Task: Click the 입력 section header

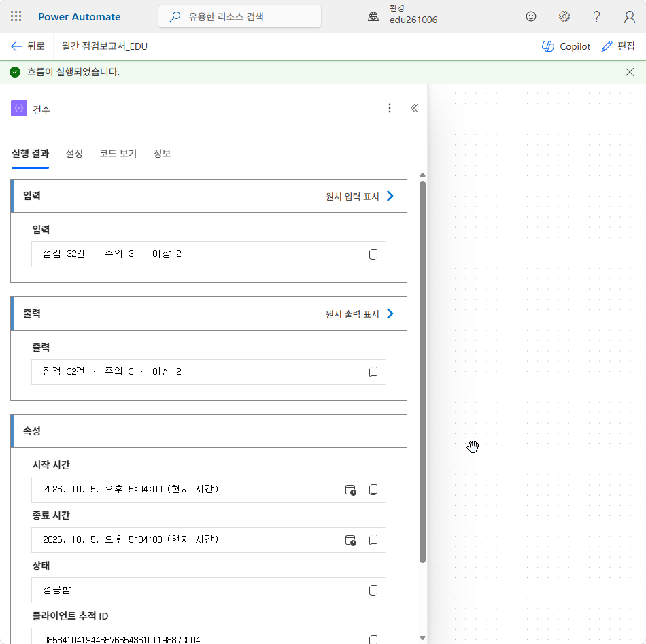Action: [x=209, y=196]
